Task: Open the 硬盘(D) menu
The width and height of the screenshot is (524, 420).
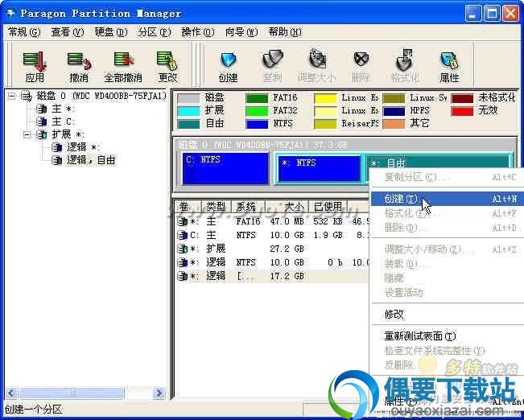Action: (111, 32)
